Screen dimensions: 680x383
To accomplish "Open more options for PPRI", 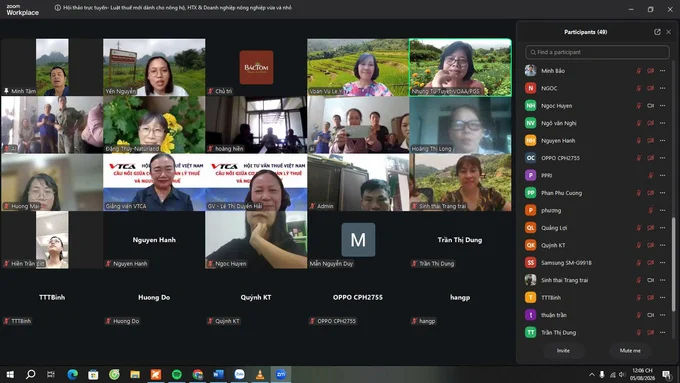I will (662, 176).
